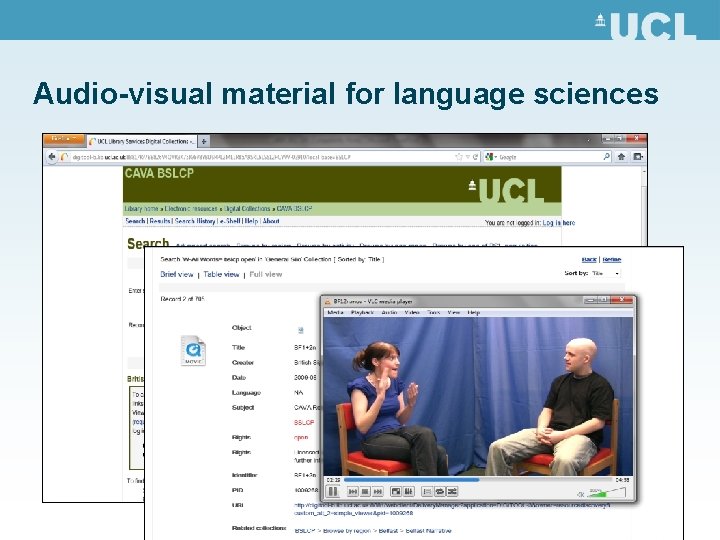
Task: Click into the Google search field
Action: tap(550, 157)
